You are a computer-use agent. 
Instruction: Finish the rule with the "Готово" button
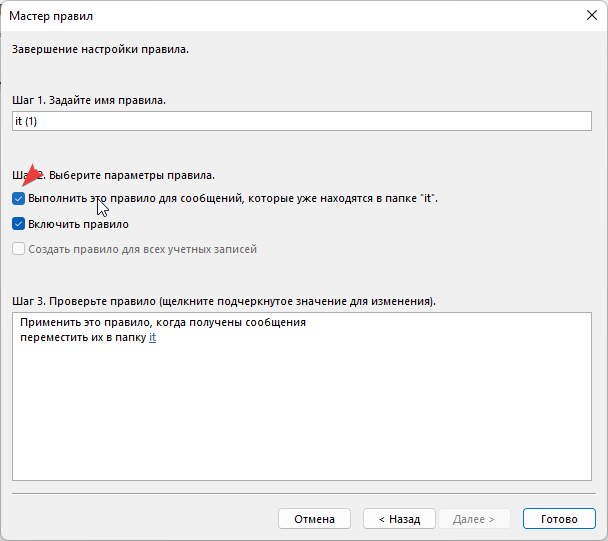coord(559,519)
